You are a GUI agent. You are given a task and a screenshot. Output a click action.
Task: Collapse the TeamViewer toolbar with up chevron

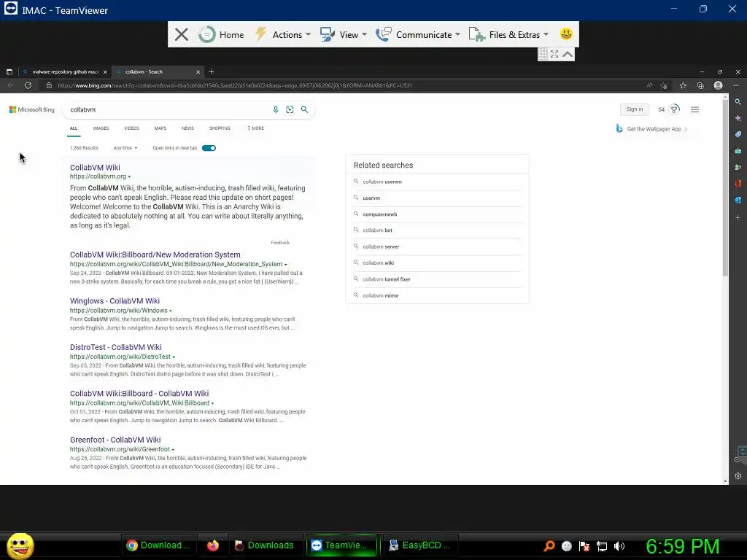point(568,54)
